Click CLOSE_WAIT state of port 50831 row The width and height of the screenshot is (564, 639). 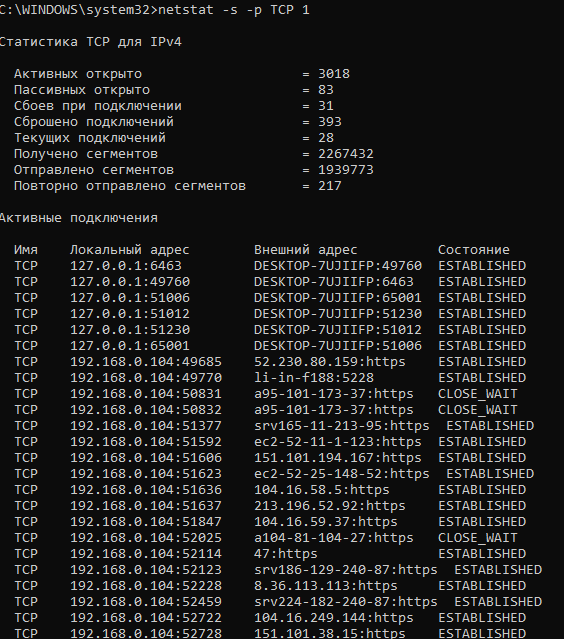click(x=478, y=394)
